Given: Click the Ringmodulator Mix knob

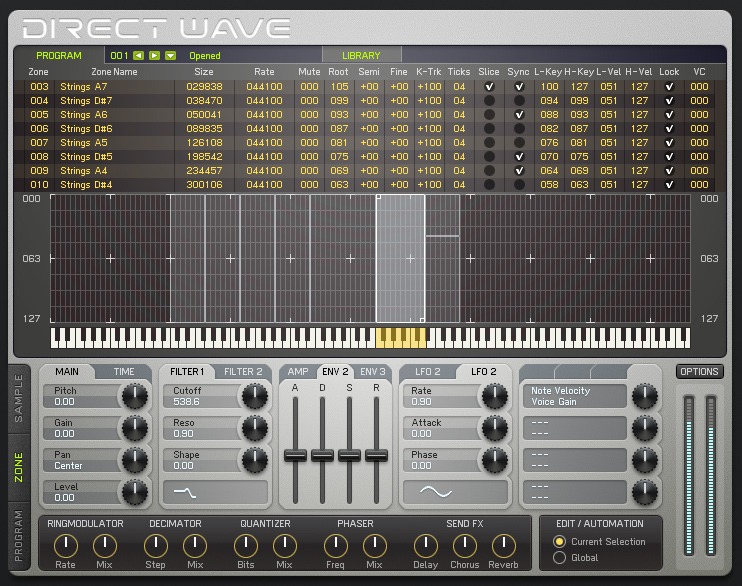Looking at the screenshot, I should click(x=105, y=546).
